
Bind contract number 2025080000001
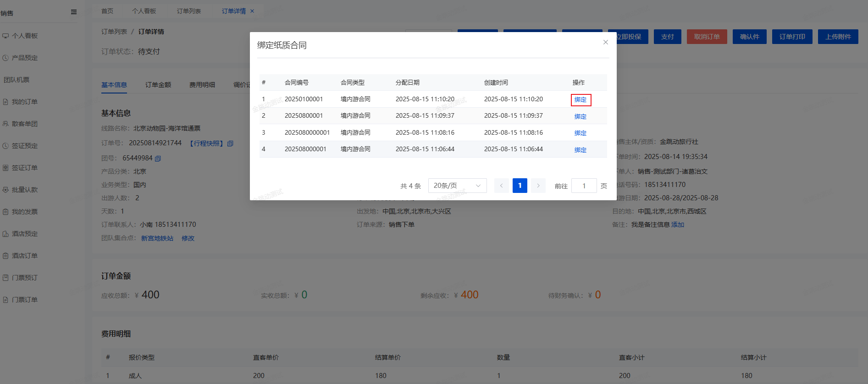[x=581, y=133]
